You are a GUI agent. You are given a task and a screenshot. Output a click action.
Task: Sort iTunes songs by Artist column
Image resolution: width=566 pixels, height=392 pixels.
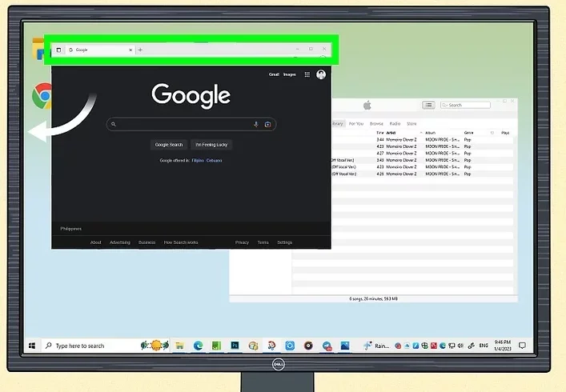(x=391, y=133)
